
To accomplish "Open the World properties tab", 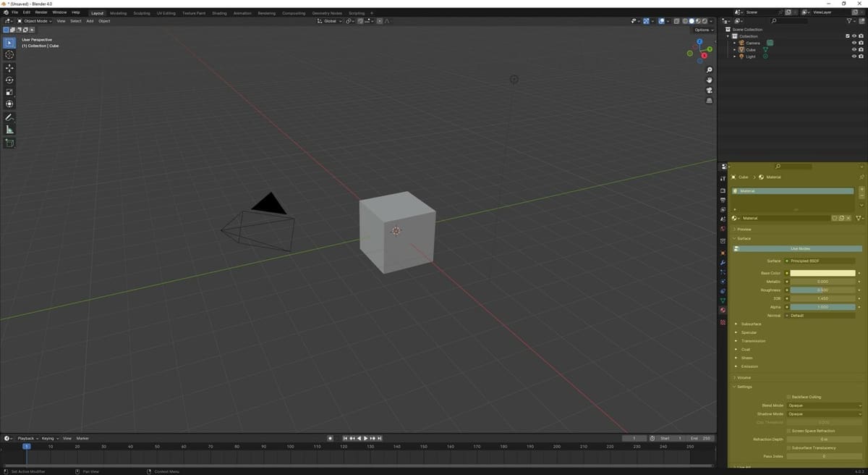I will point(723,230).
